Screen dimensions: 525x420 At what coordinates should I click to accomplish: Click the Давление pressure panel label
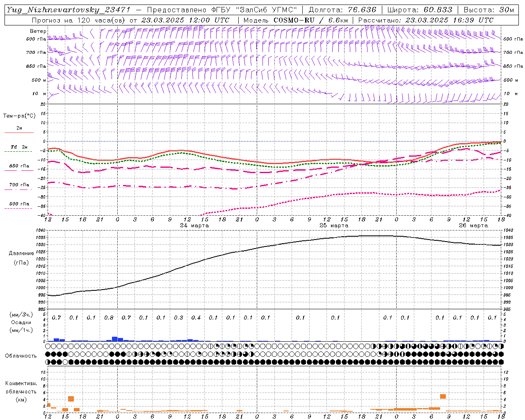[21, 253]
